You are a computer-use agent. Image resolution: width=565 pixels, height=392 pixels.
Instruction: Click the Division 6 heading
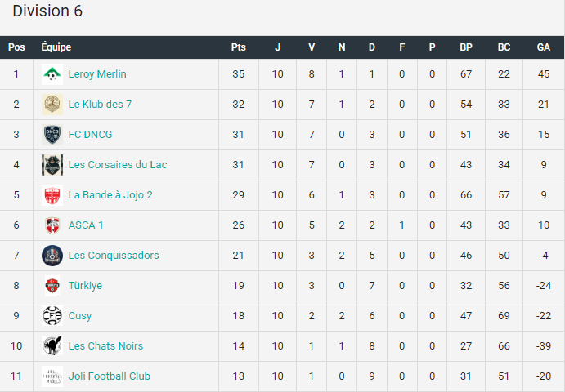click(47, 11)
